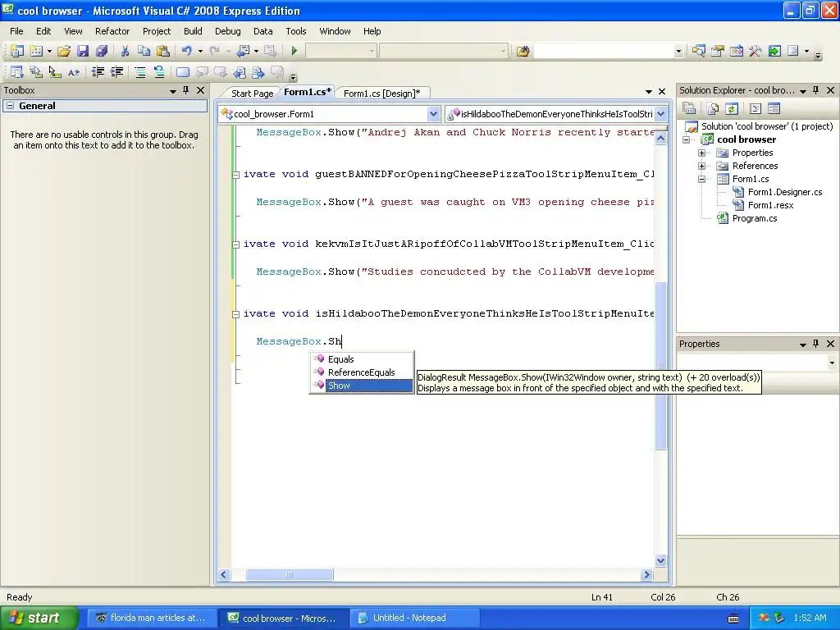
Task: Switch to florida man articles taskbar button
Action: (153, 618)
